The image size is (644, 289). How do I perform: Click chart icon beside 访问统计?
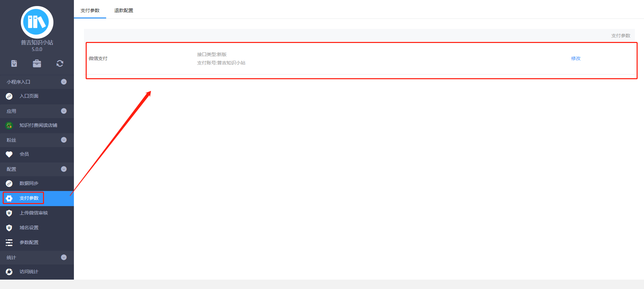(x=9, y=272)
